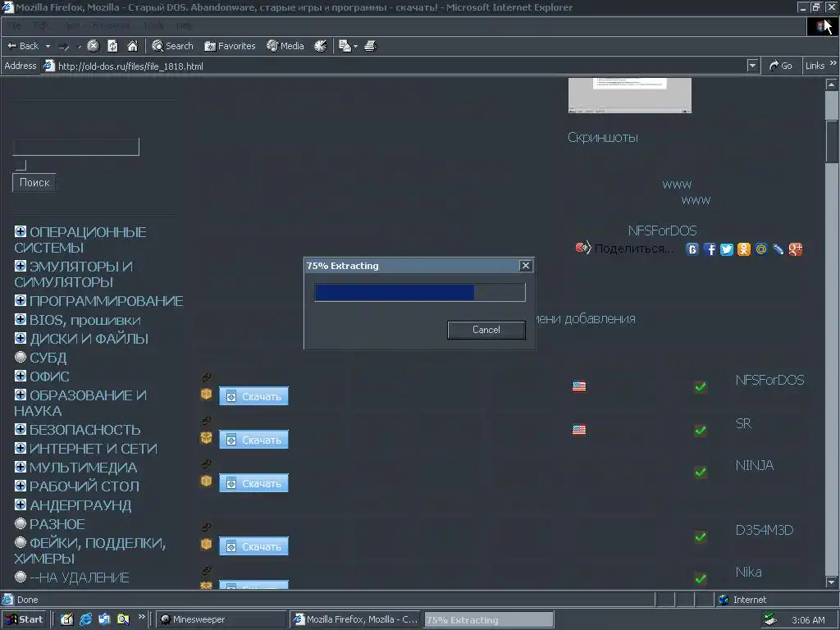Expand the ЭМУЛЯТОРЫ И СИМУЛЯТОРЫ category
The width and height of the screenshot is (840, 630).
tap(21, 266)
